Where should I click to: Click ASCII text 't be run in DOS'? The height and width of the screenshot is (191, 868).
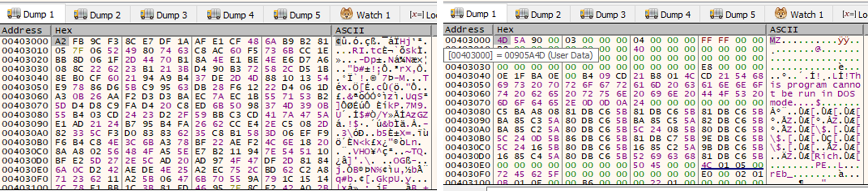tap(812, 93)
